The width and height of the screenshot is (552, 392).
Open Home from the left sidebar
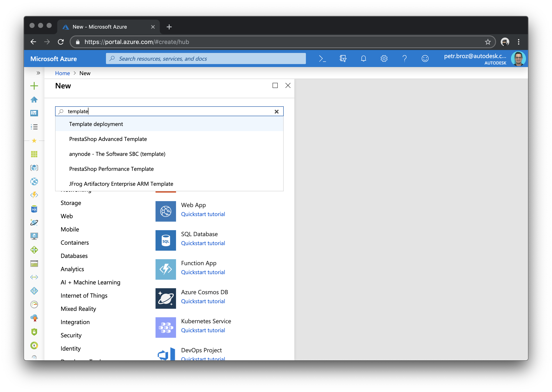click(x=34, y=99)
